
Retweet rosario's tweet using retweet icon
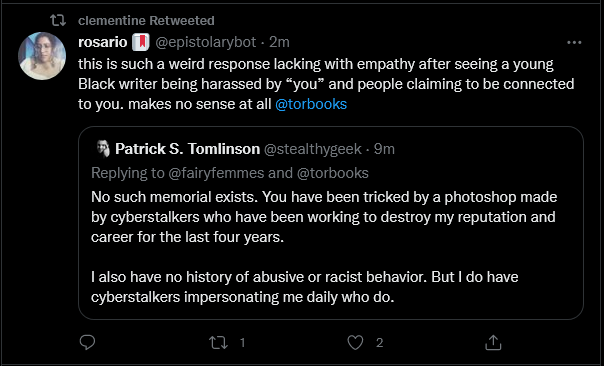[218, 342]
